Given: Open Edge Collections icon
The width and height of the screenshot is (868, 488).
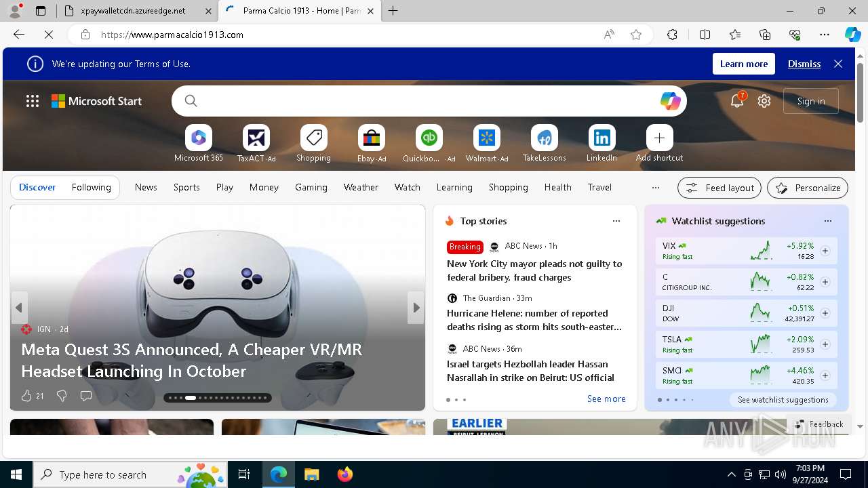Looking at the screenshot, I should [x=765, y=35].
